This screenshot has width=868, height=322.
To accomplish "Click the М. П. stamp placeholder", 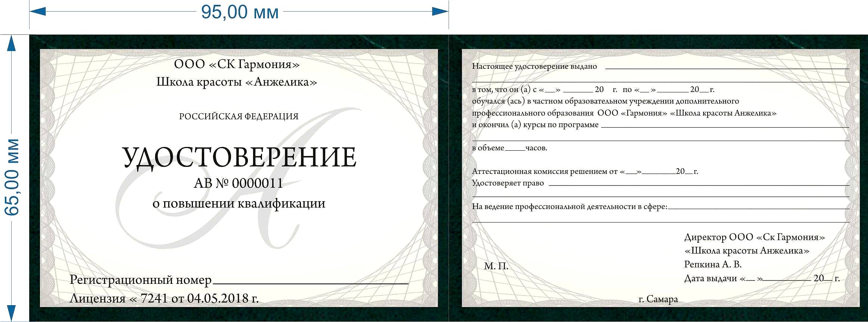I will coord(496,266).
